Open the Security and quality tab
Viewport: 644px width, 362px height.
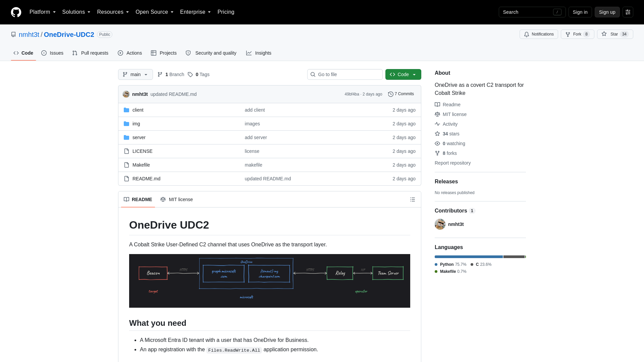tap(211, 53)
